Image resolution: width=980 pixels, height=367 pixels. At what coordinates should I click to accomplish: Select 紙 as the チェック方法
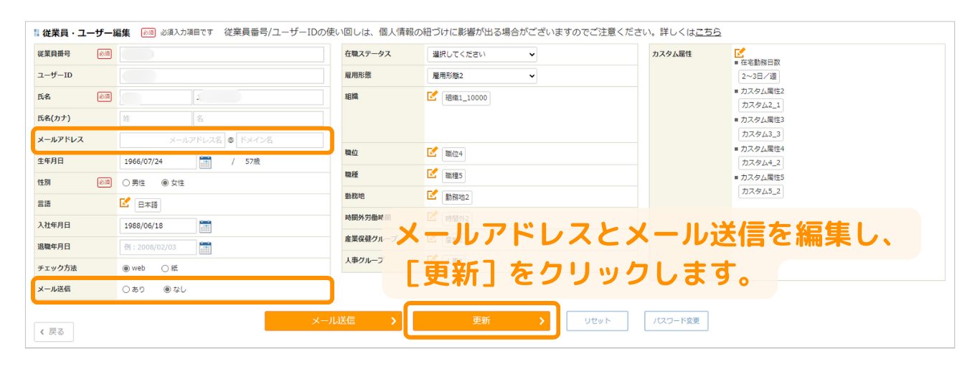click(x=165, y=269)
